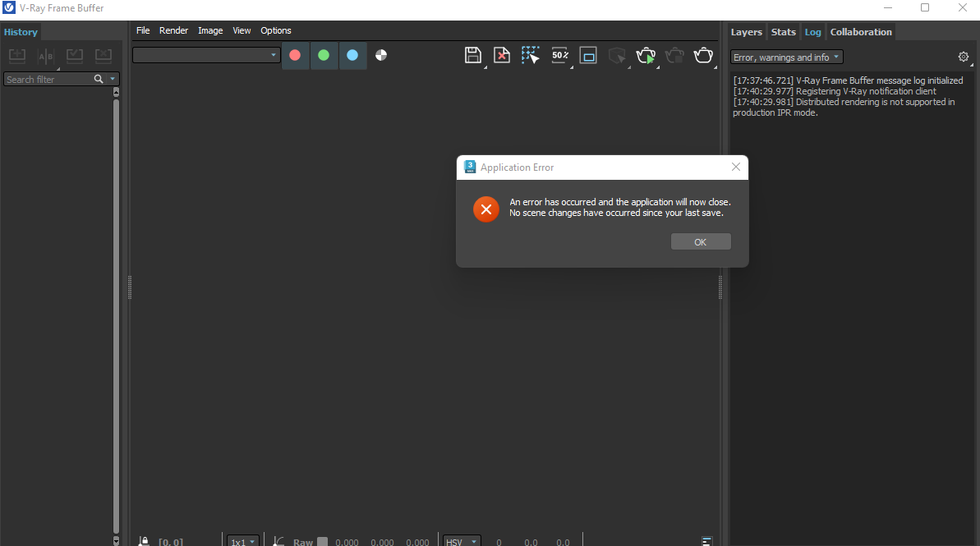The image size is (980, 546).
Task: Click OK in Application Error dialog
Action: [701, 241]
